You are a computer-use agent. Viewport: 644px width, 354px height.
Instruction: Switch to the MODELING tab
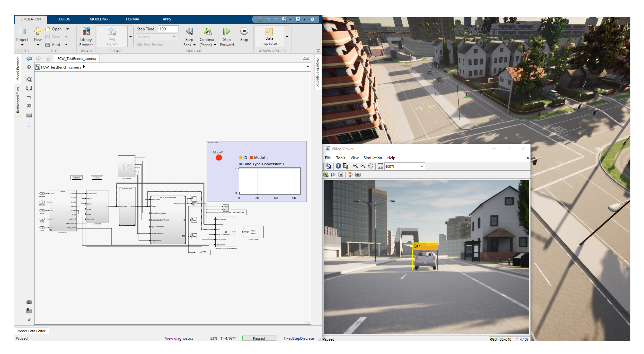[x=99, y=19]
